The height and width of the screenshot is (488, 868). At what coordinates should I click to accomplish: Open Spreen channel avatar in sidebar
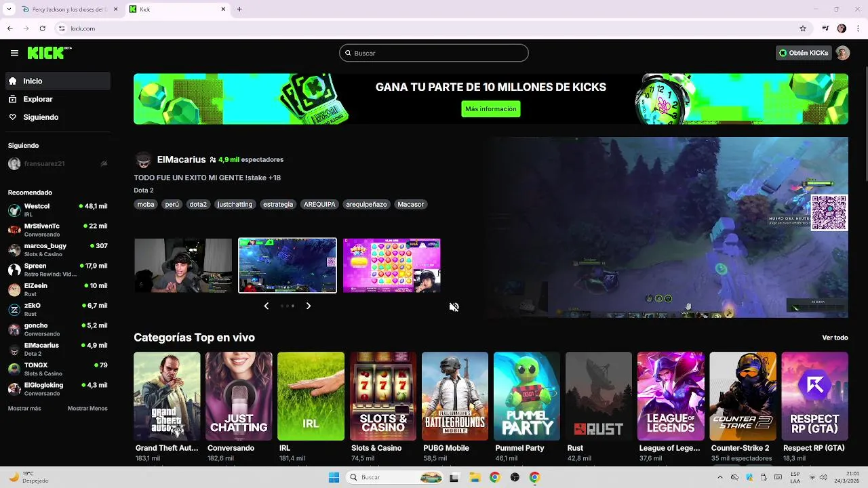point(14,270)
